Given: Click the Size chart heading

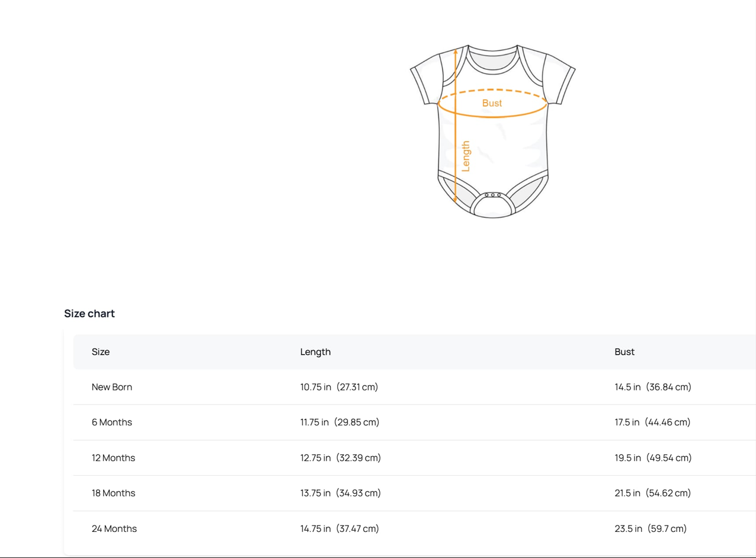Looking at the screenshot, I should [x=89, y=313].
